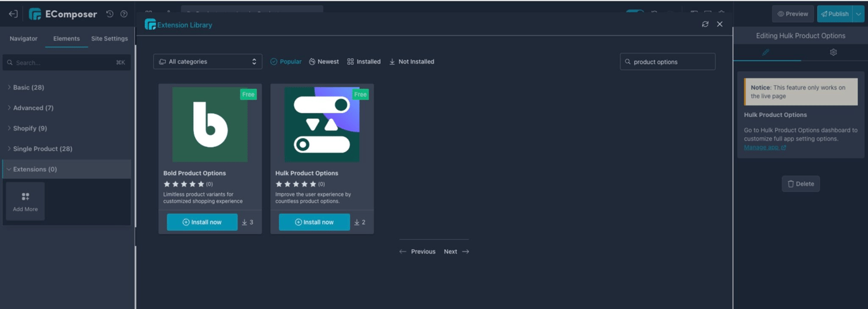Go to the Next page of extensions

coord(456,252)
